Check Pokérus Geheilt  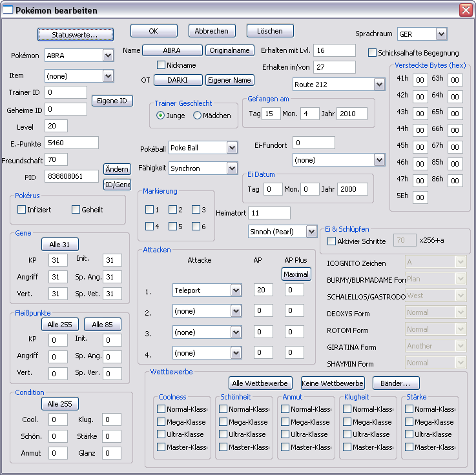[76, 209]
